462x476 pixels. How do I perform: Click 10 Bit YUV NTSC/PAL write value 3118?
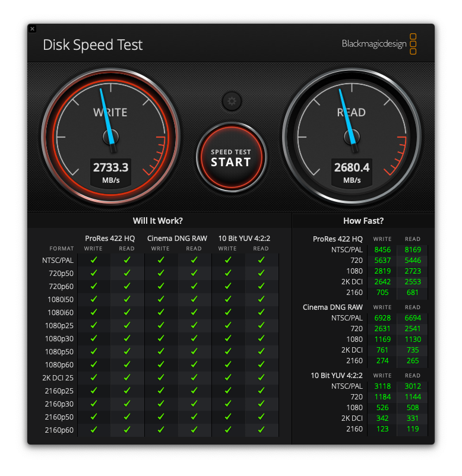pos(382,386)
